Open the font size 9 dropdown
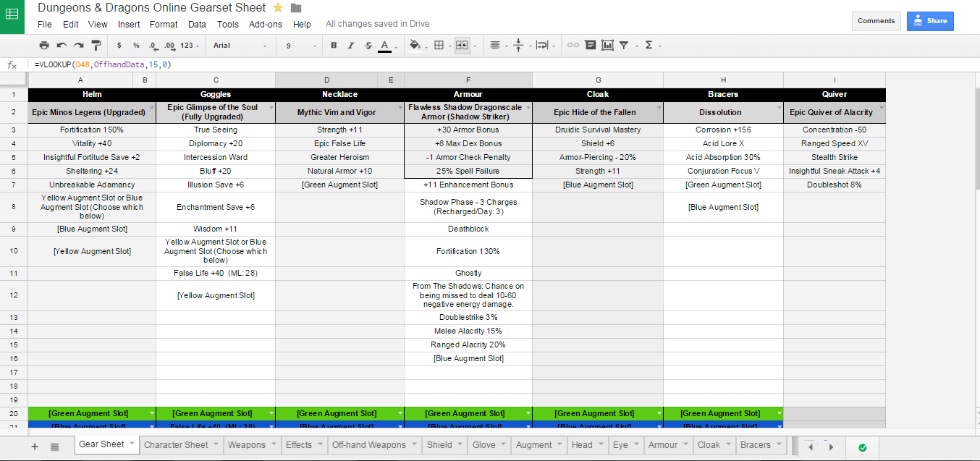Image resolution: width=980 pixels, height=461 pixels. pyautogui.click(x=301, y=45)
